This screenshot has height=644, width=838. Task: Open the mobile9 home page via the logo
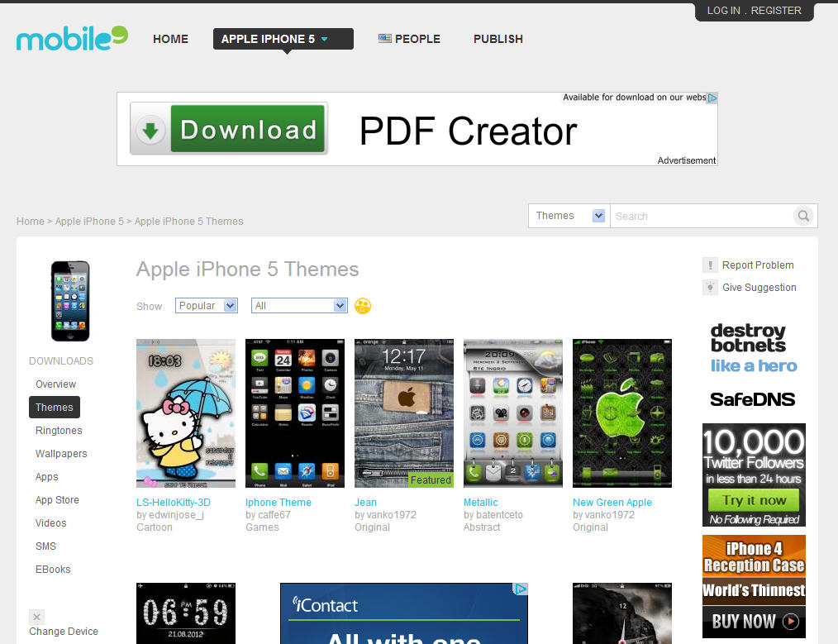click(x=70, y=38)
